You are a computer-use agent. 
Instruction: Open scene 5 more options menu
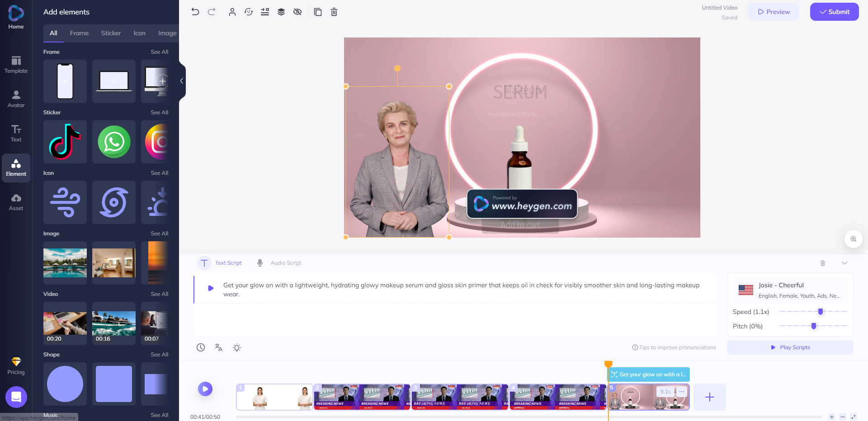682,392
